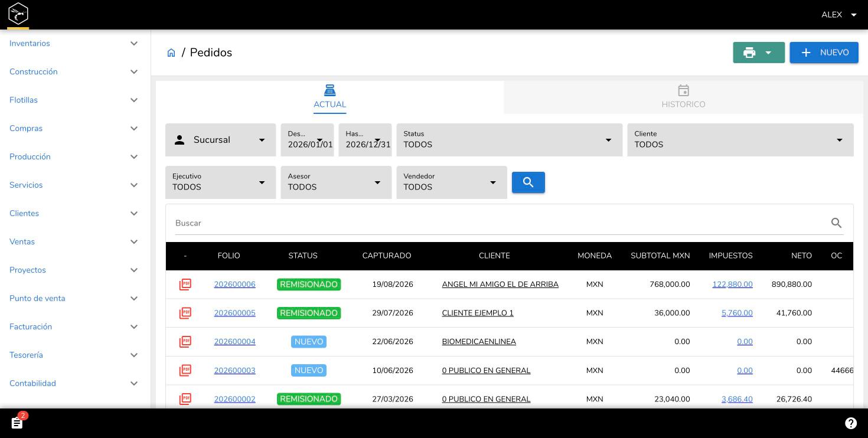Open the Sucursal dropdown
868x438 pixels.
(220, 140)
